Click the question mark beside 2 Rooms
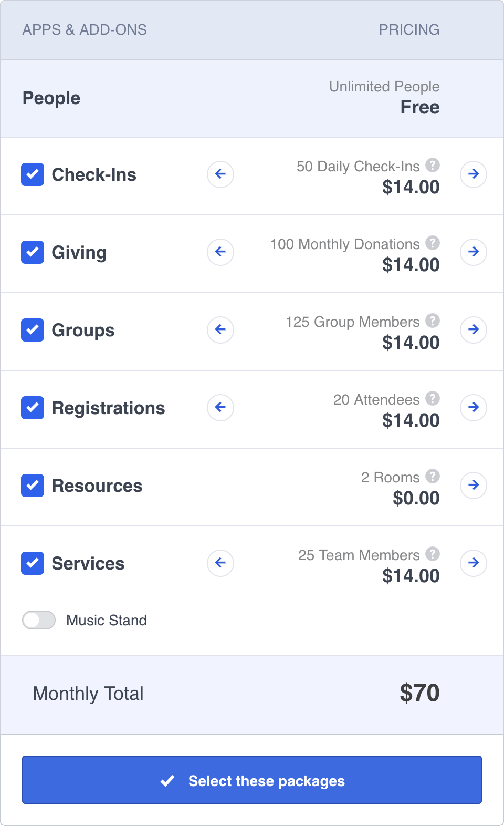504x826 pixels. 432,477
